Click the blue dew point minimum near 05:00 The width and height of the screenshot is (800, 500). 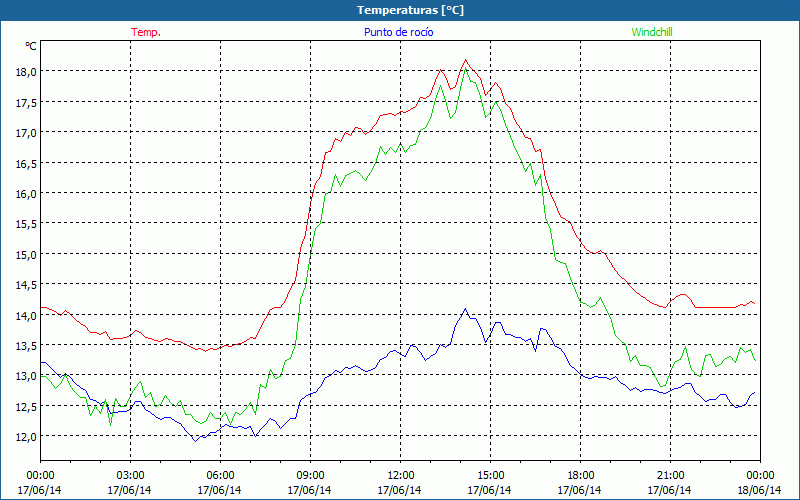195,441
